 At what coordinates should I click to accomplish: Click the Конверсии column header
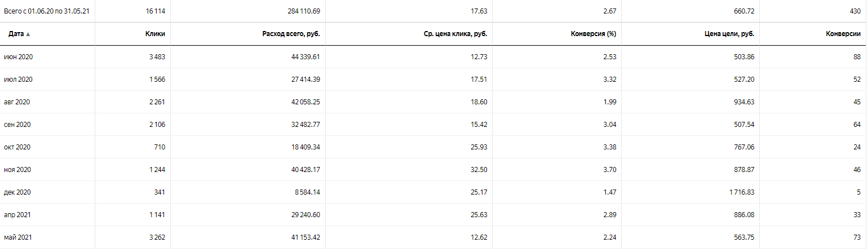tap(843, 34)
